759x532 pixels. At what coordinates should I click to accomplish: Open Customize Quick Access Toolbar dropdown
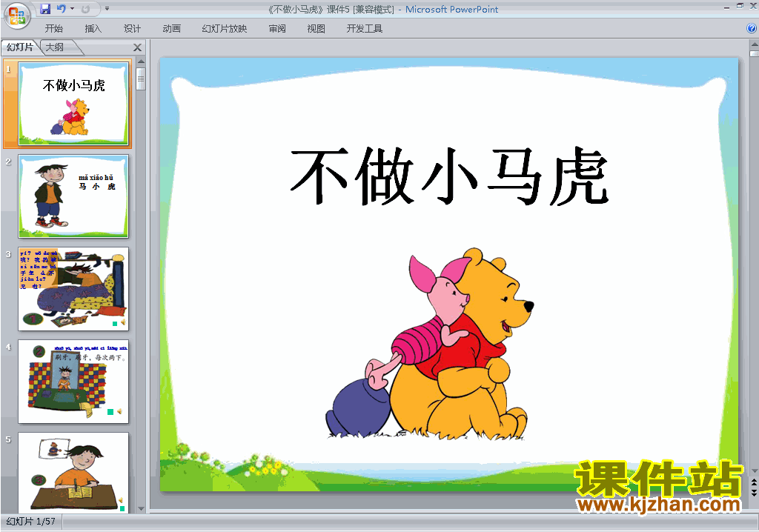tap(107, 9)
